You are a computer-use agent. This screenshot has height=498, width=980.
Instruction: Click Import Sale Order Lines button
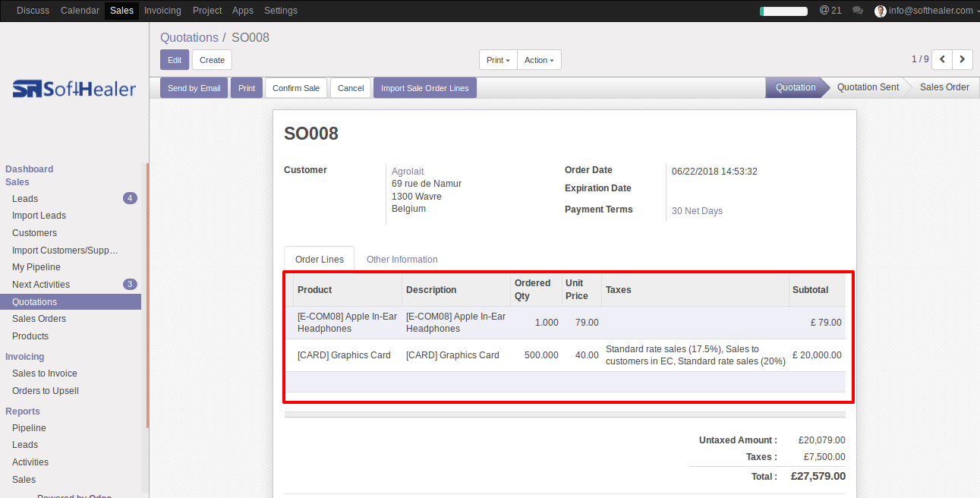pyautogui.click(x=425, y=88)
